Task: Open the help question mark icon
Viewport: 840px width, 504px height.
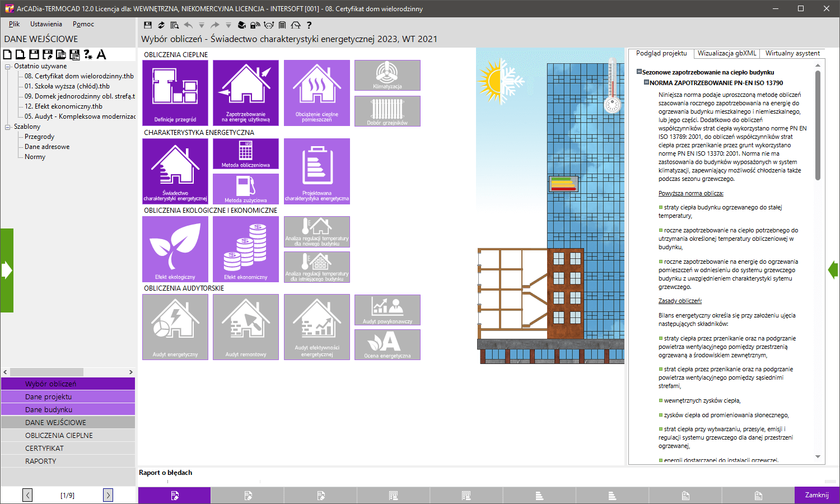Action: pos(309,25)
